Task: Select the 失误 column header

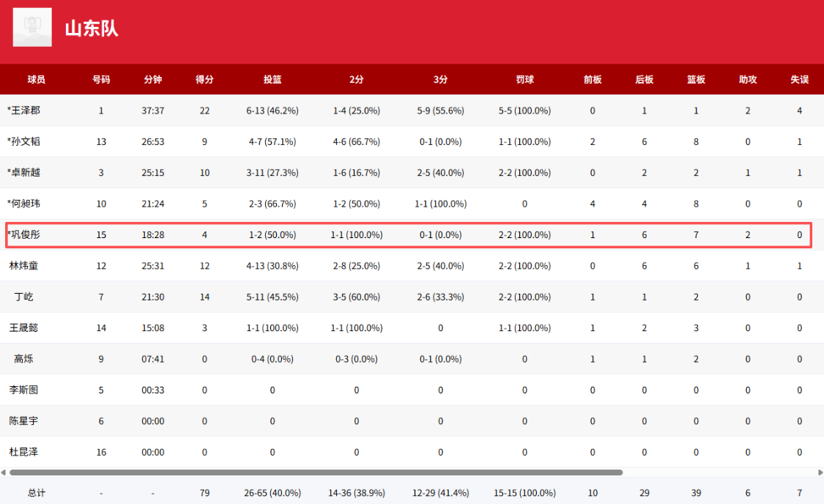Action: (799, 79)
